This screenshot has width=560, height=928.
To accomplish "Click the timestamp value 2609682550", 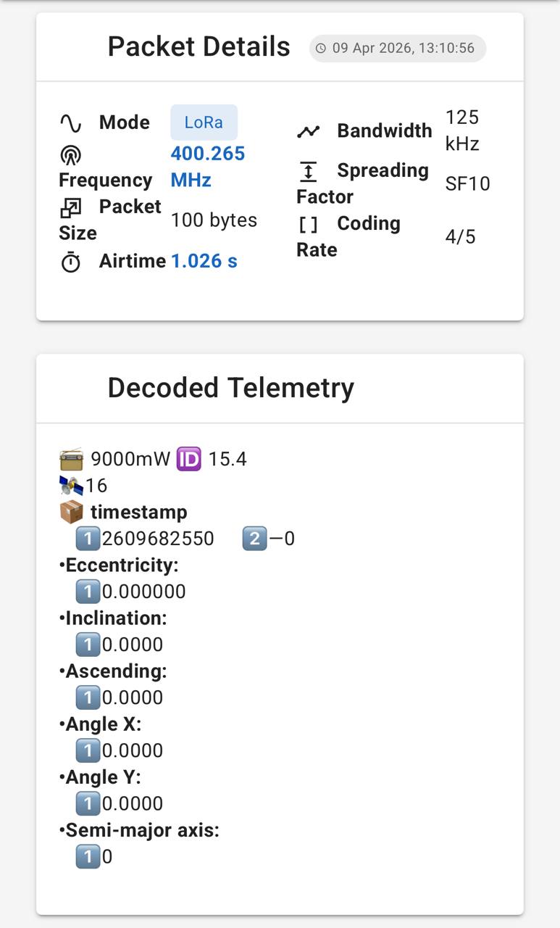I will (158, 539).
